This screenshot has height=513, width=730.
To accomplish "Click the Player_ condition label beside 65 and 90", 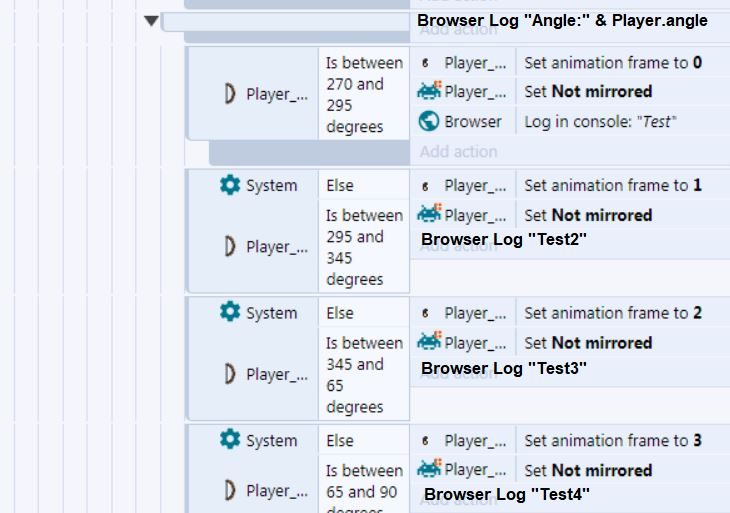I will (x=277, y=491).
